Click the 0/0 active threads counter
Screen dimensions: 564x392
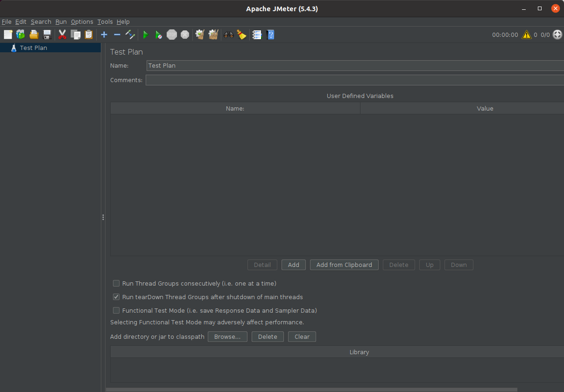(545, 35)
